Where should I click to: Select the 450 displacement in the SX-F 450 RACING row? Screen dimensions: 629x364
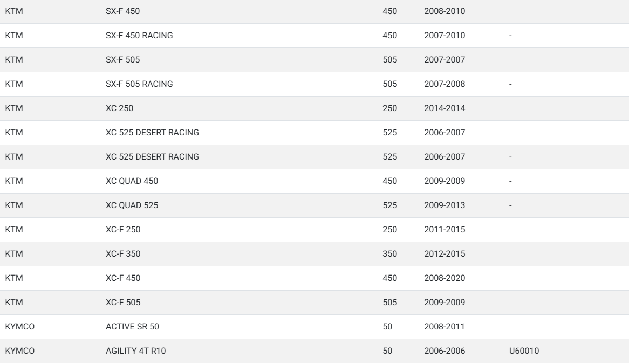(390, 35)
